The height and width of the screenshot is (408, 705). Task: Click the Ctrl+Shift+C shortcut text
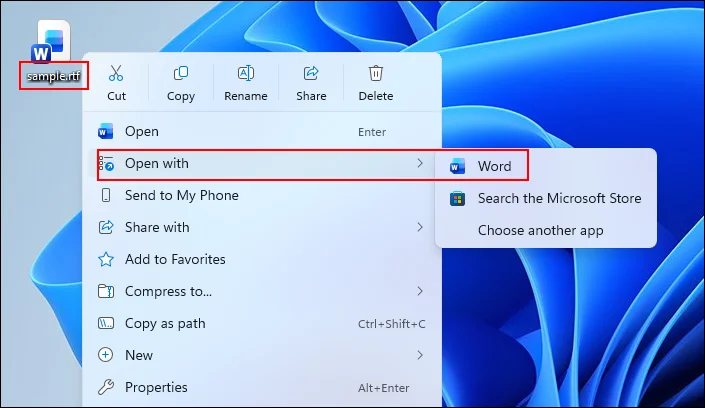tap(392, 324)
